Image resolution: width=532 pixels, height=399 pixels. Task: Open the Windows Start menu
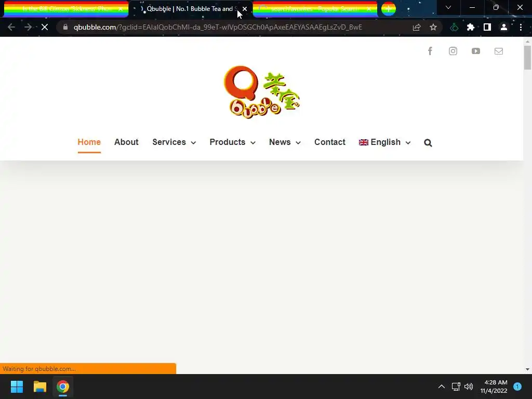[17, 387]
